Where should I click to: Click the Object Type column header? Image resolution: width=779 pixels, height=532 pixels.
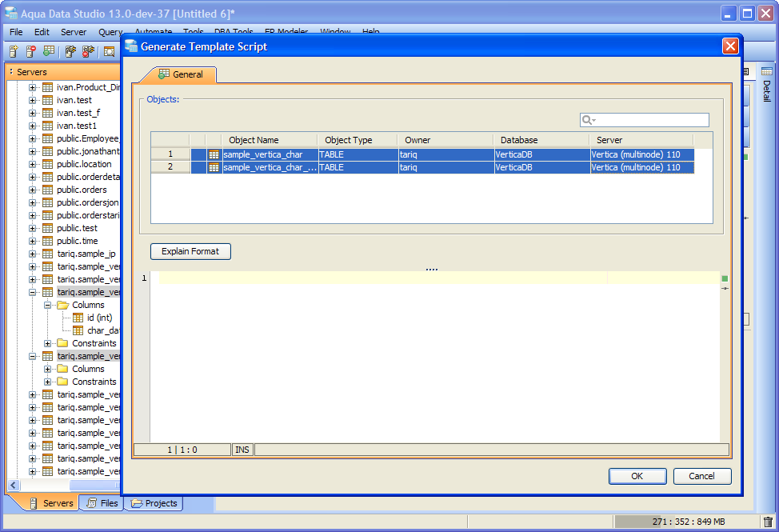pos(358,140)
